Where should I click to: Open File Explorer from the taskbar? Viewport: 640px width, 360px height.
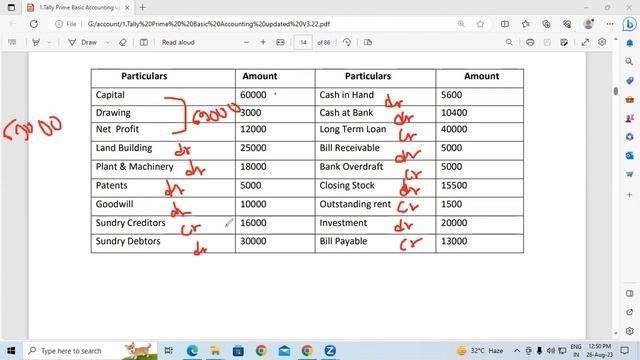point(215,351)
